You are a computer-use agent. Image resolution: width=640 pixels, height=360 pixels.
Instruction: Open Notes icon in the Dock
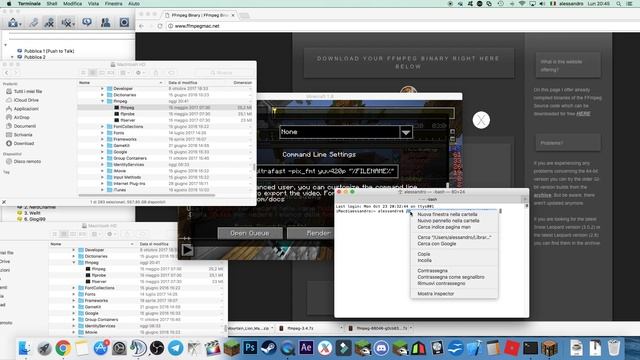[82, 348]
